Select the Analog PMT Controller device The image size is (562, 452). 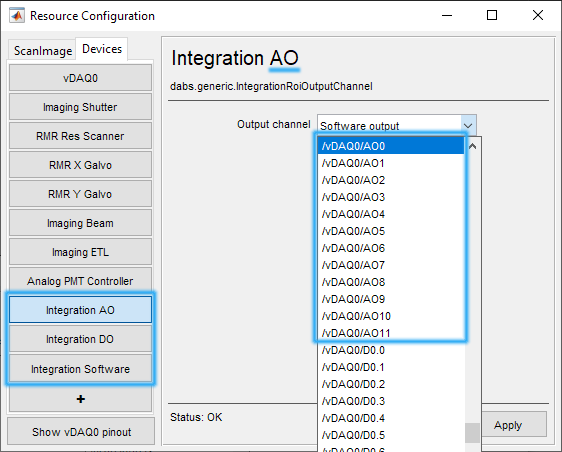80,281
